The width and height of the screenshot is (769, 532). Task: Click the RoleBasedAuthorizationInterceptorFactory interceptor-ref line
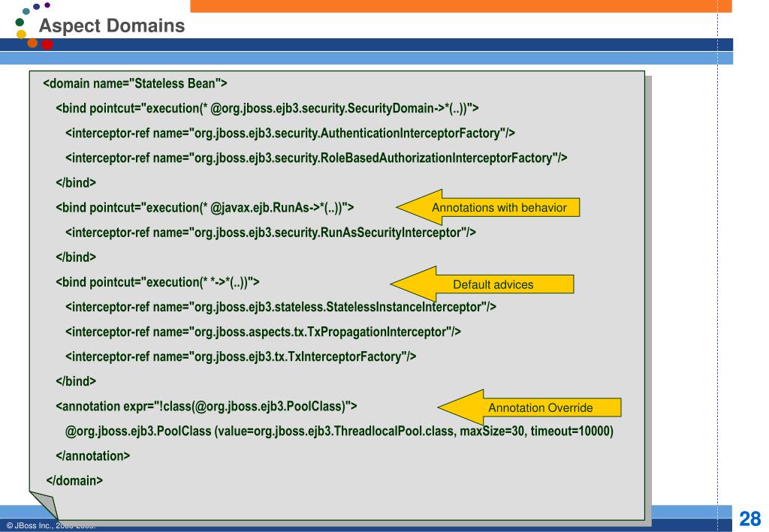pyautogui.click(x=316, y=158)
